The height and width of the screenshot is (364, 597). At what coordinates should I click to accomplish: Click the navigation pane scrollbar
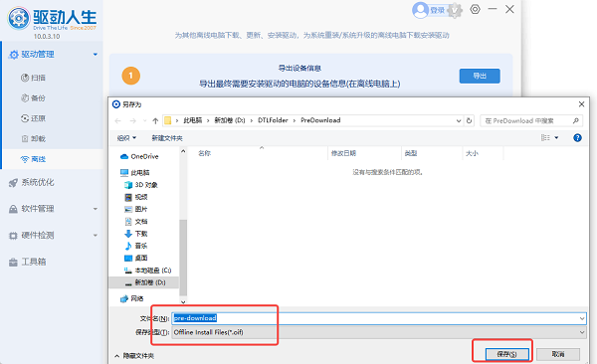[x=183, y=258]
